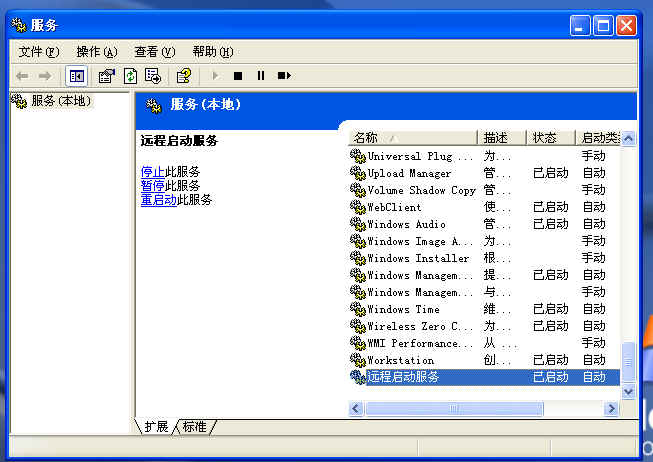
Task: Click the gear icon of Windows Installer row
Action: click(358, 258)
